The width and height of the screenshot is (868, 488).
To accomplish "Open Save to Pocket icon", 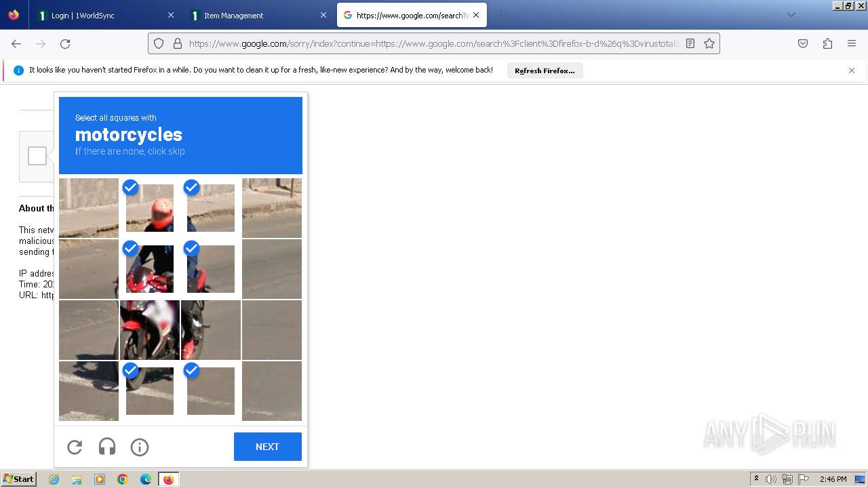I will [803, 43].
